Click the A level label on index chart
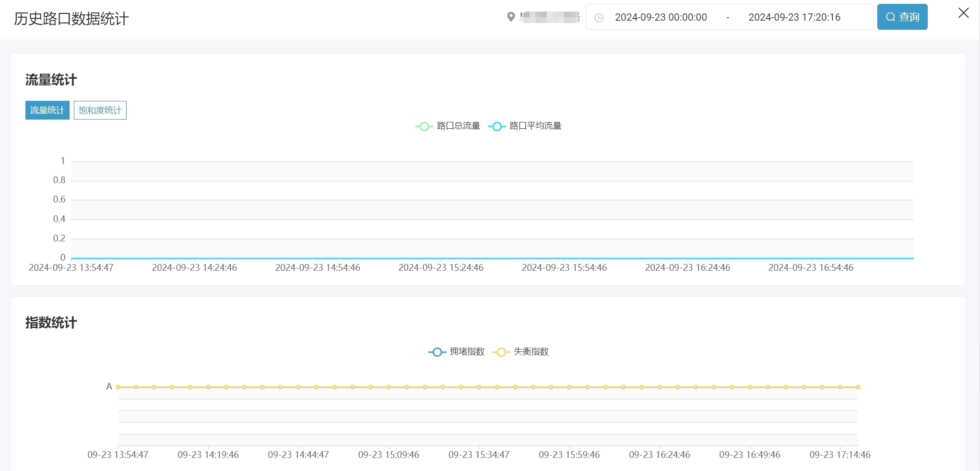The image size is (980, 471). (109, 386)
